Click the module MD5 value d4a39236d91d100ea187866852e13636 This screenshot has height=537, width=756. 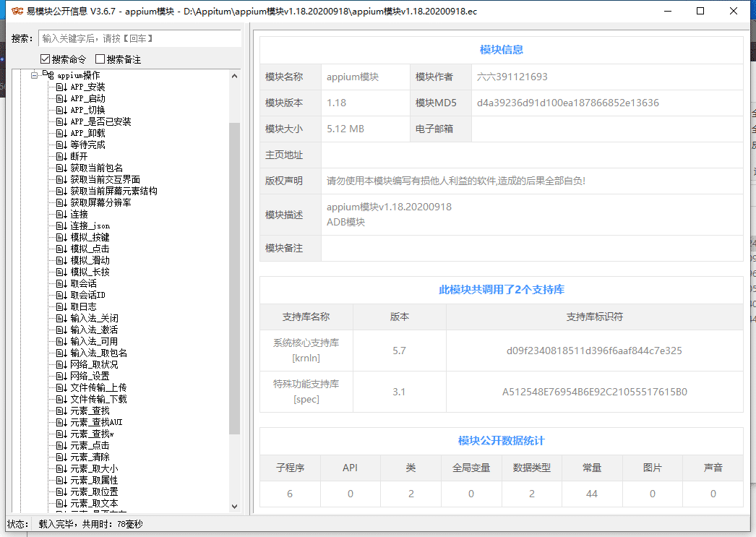coord(567,103)
